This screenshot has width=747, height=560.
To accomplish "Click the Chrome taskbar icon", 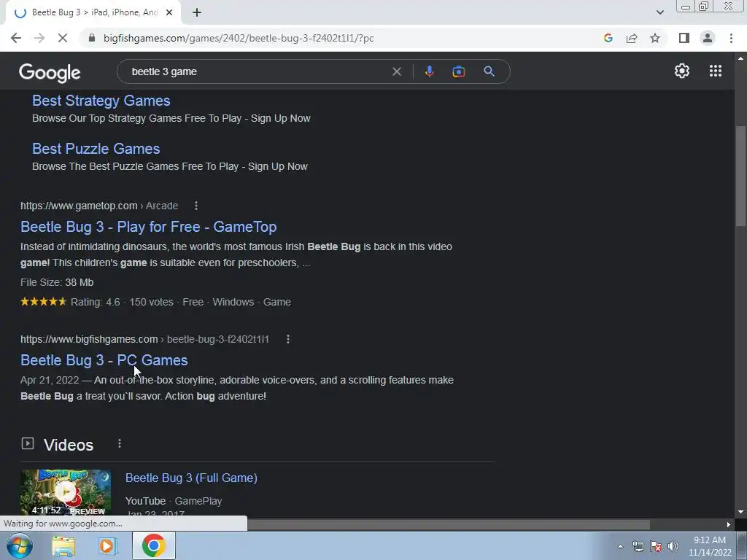I will 153,545.
